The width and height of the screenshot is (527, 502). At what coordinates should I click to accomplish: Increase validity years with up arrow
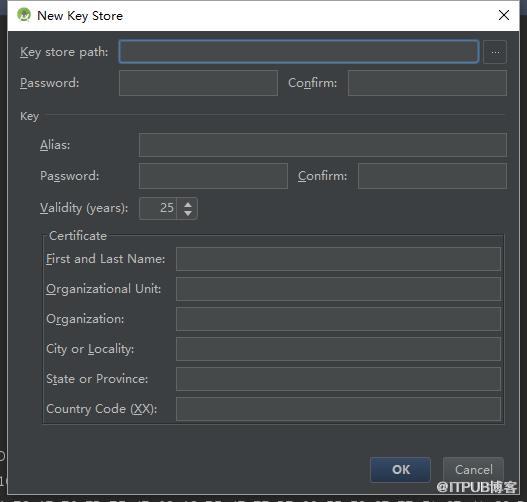(188, 204)
